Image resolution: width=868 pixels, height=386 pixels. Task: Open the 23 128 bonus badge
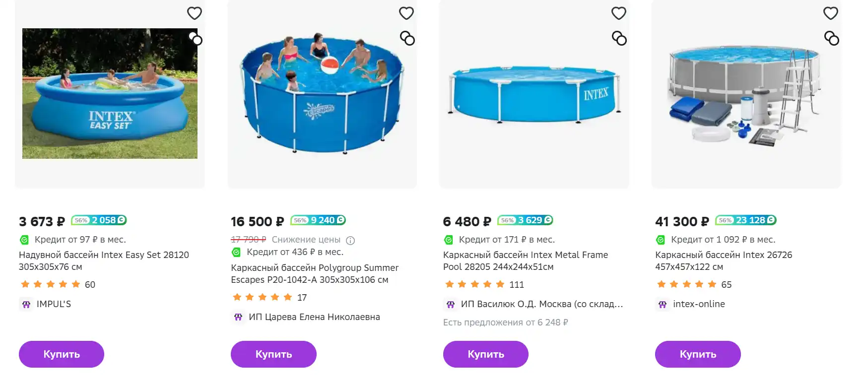pos(746,220)
